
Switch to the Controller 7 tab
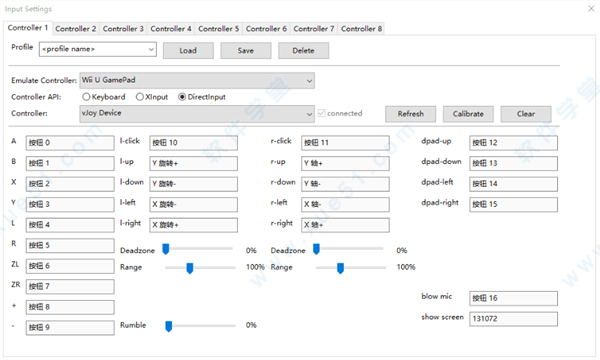coord(313,29)
